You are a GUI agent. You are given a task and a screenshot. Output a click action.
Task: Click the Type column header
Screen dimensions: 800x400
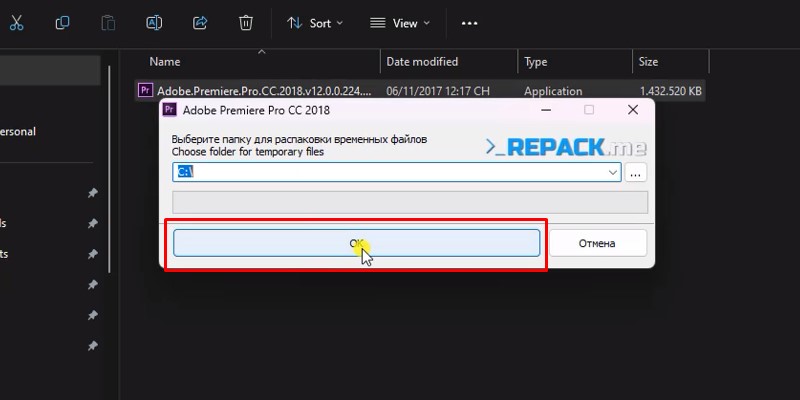click(x=536, y=62)
